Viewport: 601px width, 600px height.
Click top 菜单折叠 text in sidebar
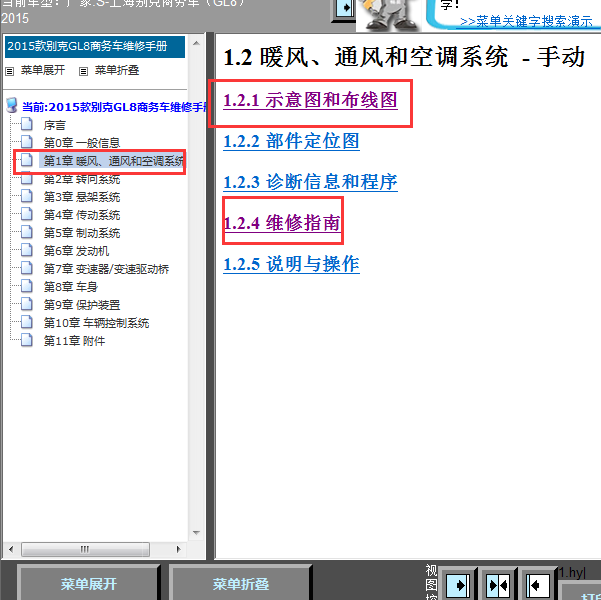tap(117, 70)
